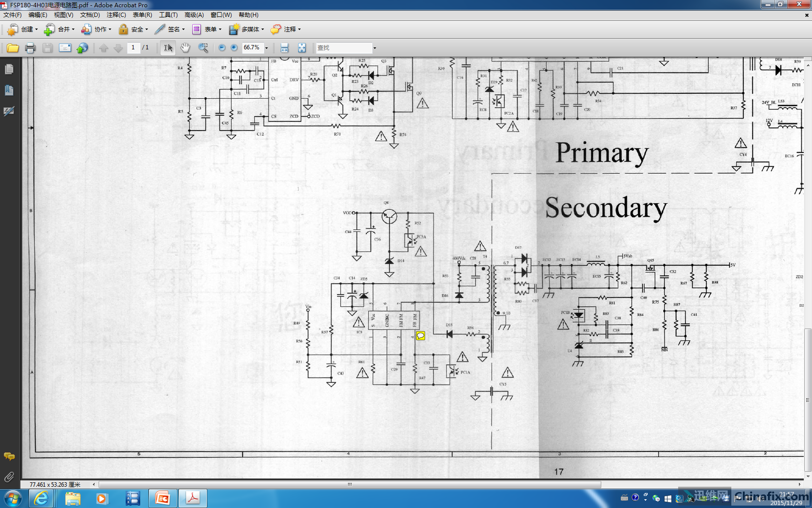Click the upload to web globe icon
812x508 pixels.
83,48
